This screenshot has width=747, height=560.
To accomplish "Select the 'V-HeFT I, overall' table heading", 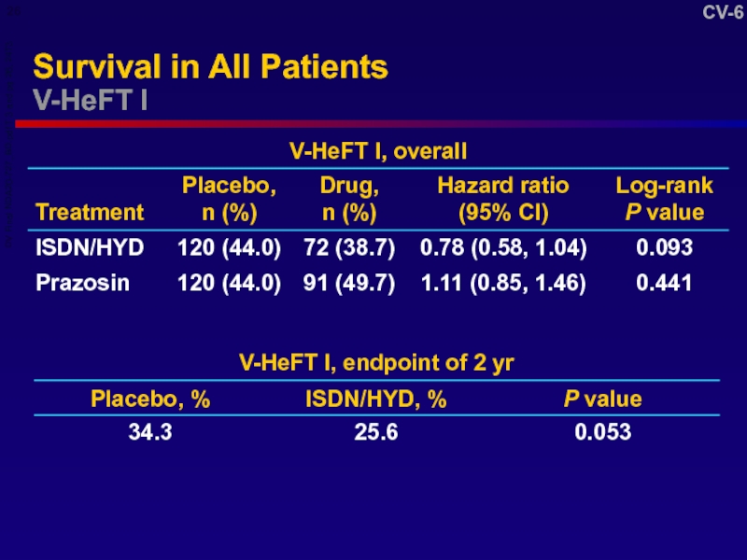I will pyautogui.click(x=377, y=149).
